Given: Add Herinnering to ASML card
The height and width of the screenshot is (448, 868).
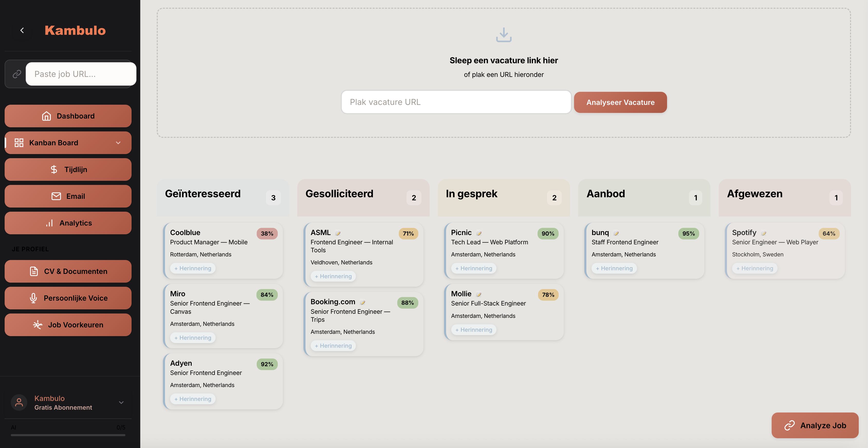Looking at the screenshot, I should pos(333,276).
